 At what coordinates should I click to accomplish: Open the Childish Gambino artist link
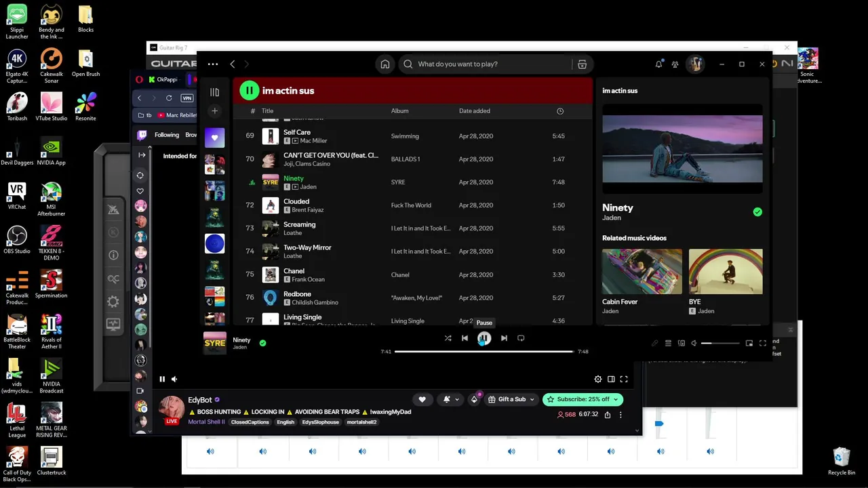tap(315, 302)
